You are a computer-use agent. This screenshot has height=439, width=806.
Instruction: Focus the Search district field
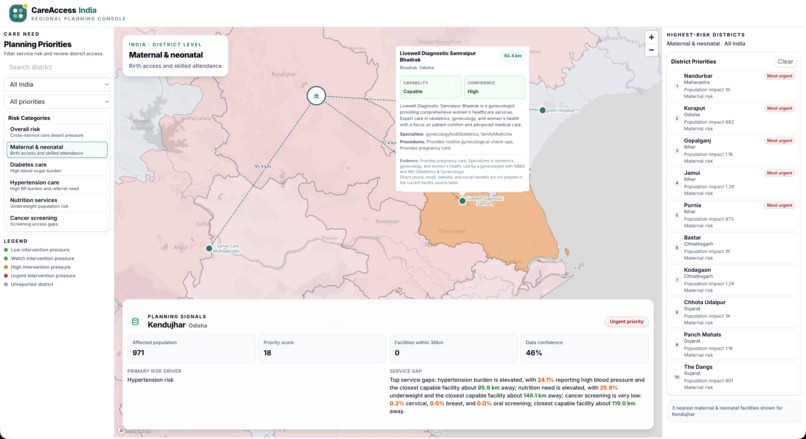57,67
